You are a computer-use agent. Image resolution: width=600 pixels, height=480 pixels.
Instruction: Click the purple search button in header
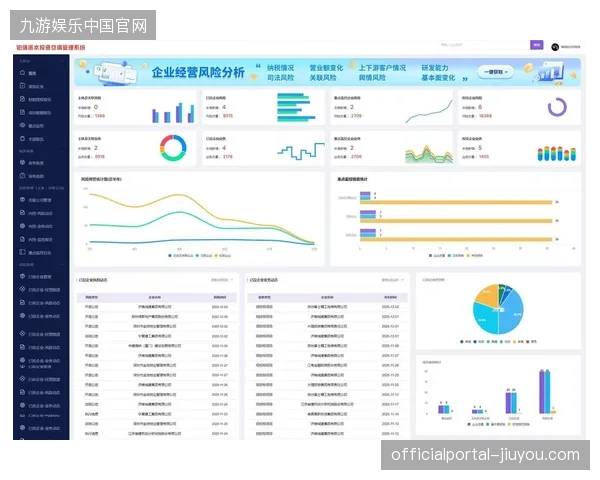coord(536,45)
